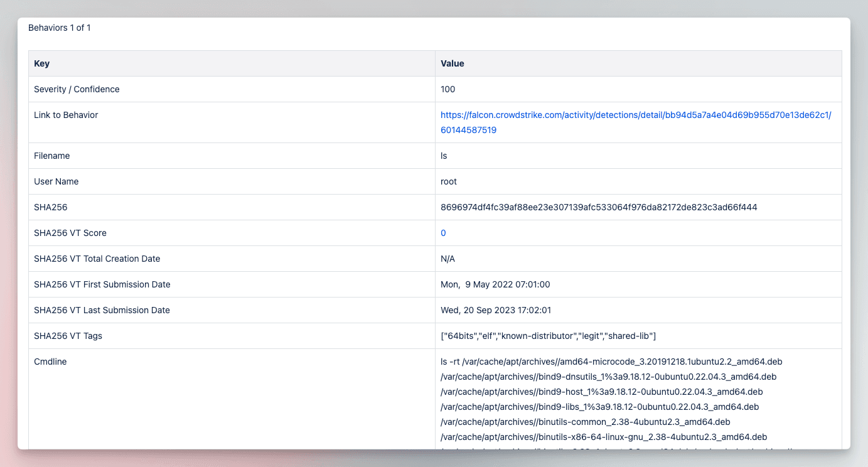The image size is (868, 467).
Task: Click the First Submission Date value
Action: (x=495, y=284)
